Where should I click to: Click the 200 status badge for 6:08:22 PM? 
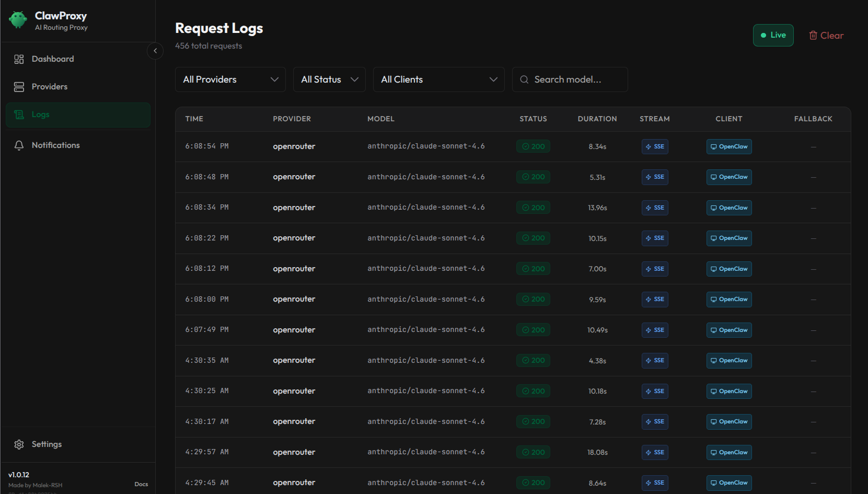(533, 238)
